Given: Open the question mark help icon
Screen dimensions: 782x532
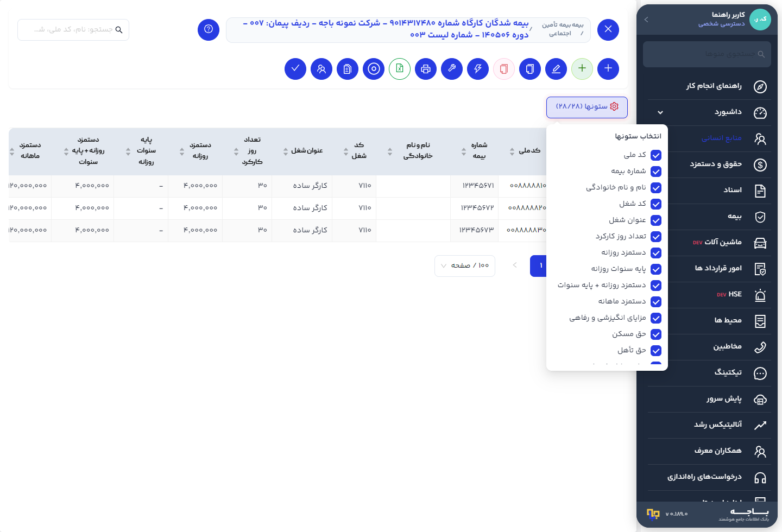Looking at the screenshot, I should point(209,29).
